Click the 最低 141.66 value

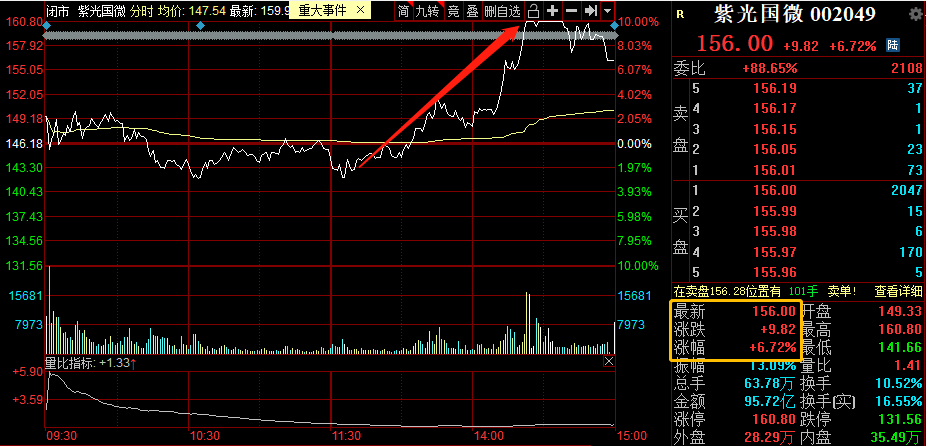click(x=899, y=347)
